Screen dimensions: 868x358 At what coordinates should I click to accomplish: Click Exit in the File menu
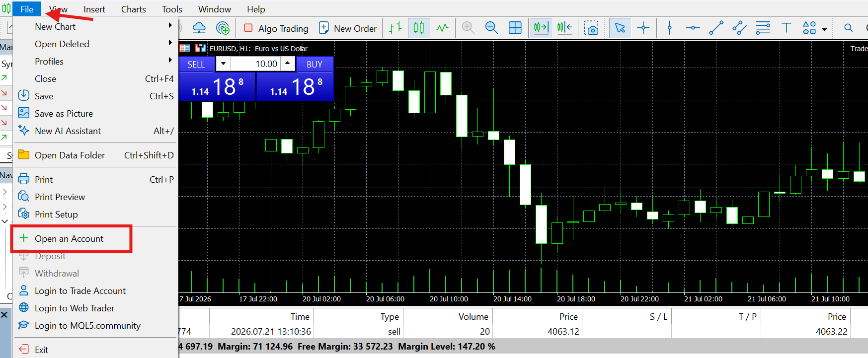point(95,350)
